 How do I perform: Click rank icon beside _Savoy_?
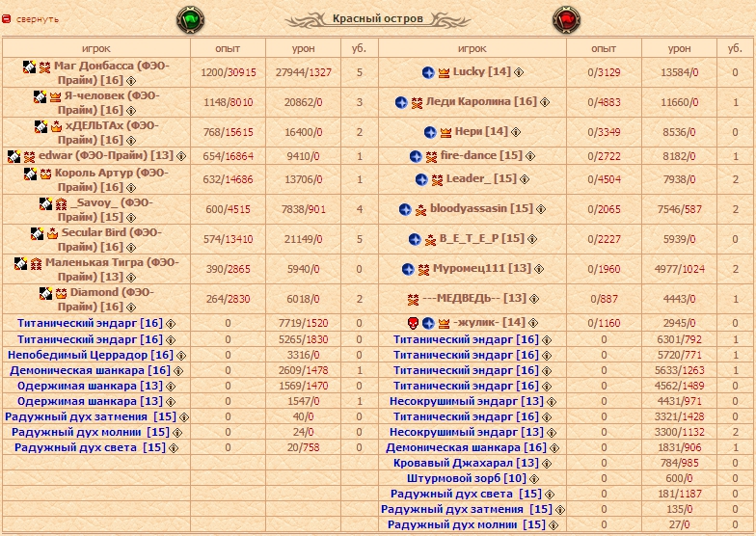point(62,204)
